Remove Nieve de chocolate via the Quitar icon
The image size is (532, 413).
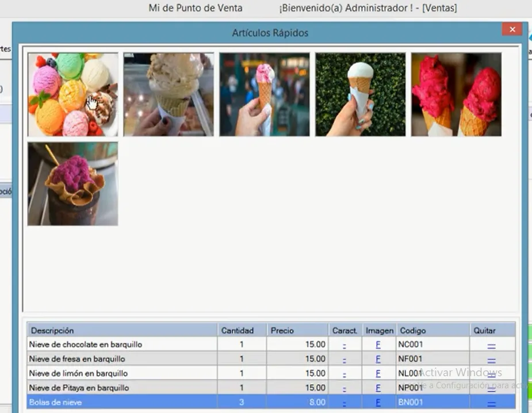click(x=493, y=344)
